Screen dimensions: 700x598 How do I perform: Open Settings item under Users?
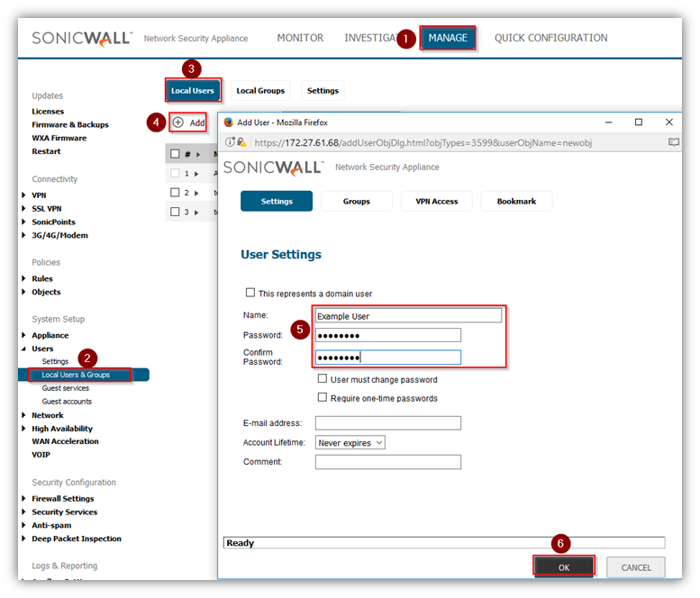pos(55,361)
